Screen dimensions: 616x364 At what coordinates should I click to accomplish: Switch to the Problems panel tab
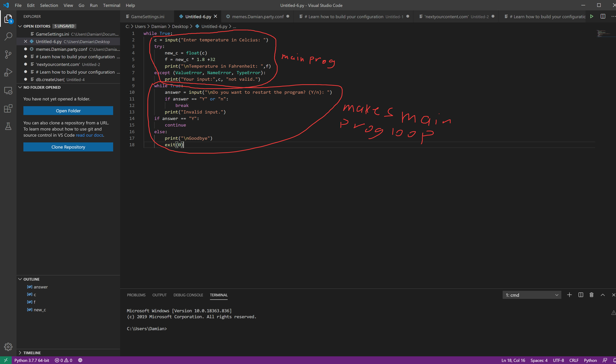point(136,295)
